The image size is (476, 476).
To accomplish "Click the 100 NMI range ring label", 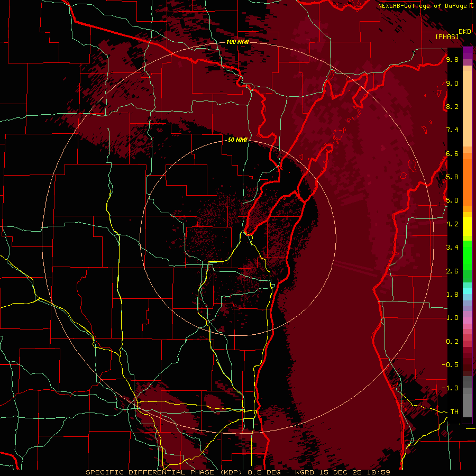I will tap(237, 42).
